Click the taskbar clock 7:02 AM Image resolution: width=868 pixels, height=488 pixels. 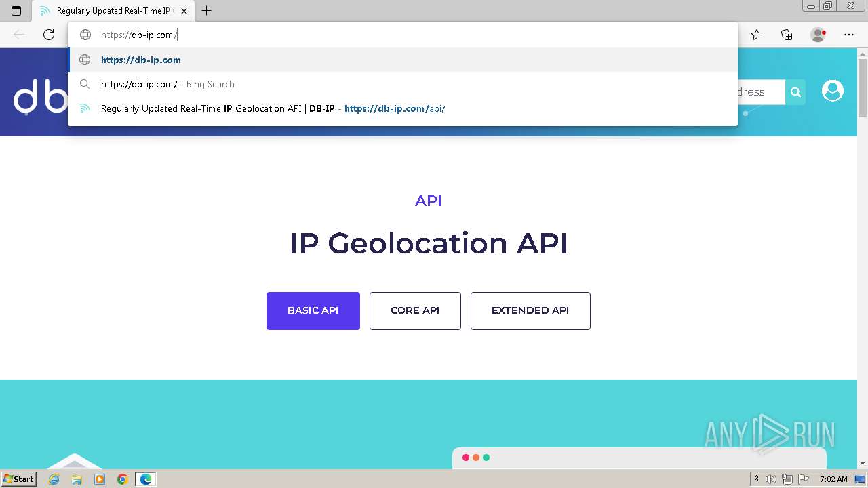[833, 479]
